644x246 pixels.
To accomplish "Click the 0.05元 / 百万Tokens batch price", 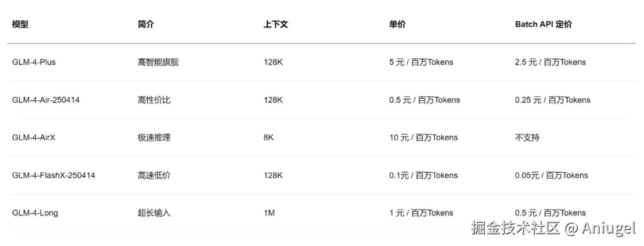I will tap(552, 175).
